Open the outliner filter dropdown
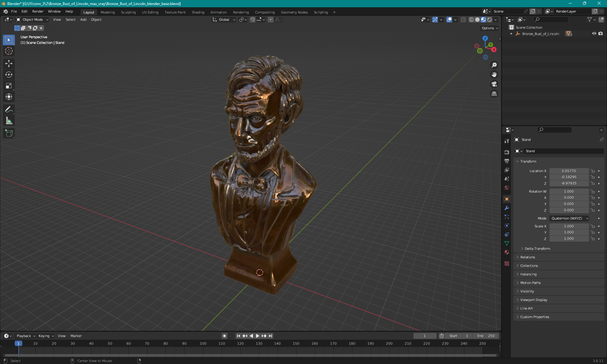Image resolution: width=607 pixels, height=364 pixels. (591, 20)
